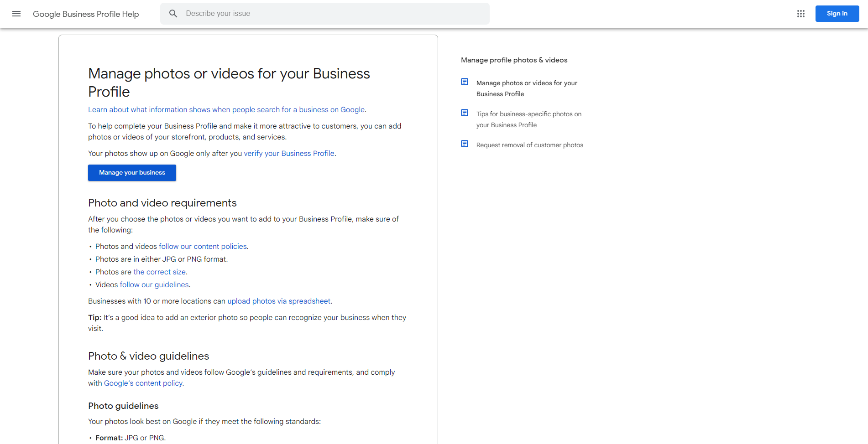The width and height of the screenshot is (868, 444).
Task: Select sidebar item Tips for business-specific photos
Action: pyautogui.click(x=529, y=119)
